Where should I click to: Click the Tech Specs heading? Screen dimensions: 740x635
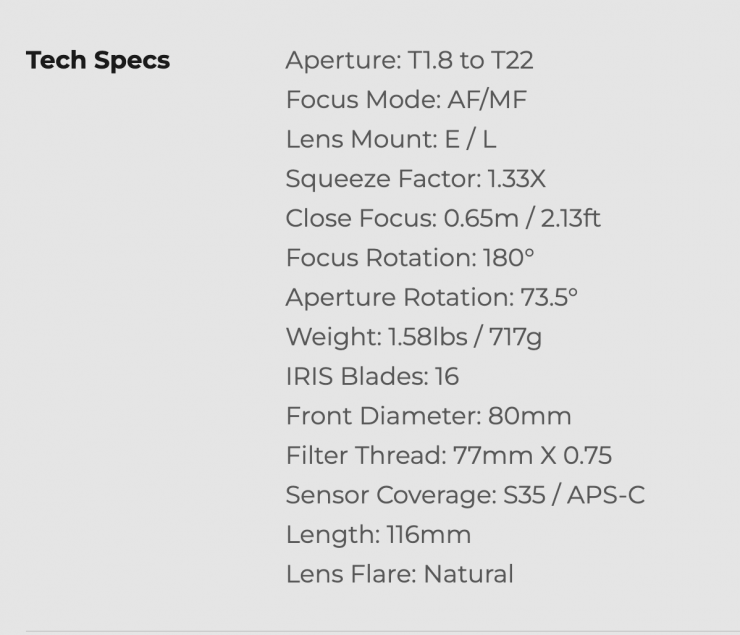pyautogui.click(x=98, y=61)
